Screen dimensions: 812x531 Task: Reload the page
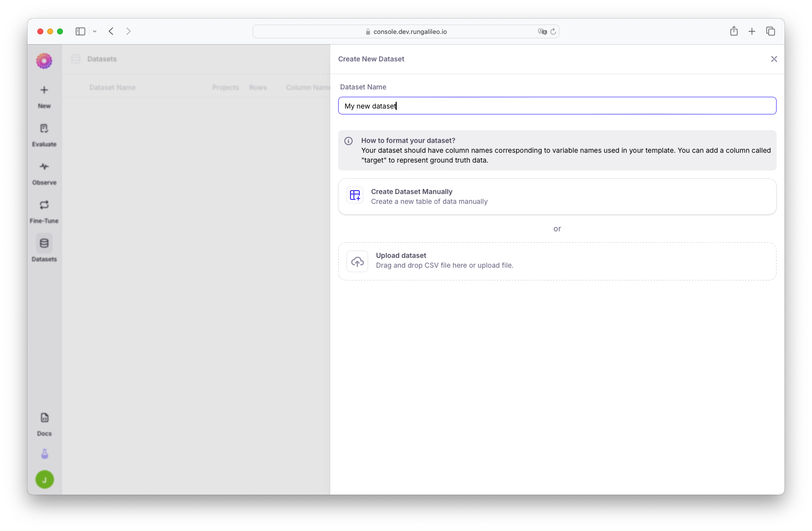point(553,31)
